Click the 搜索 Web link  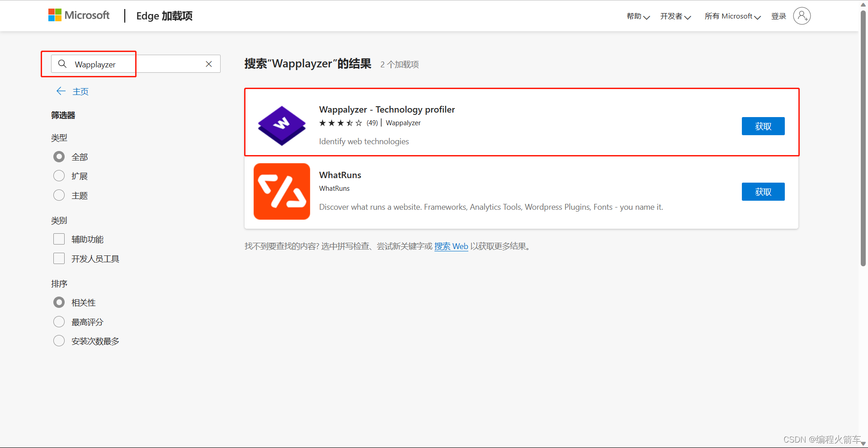(451, 246)
